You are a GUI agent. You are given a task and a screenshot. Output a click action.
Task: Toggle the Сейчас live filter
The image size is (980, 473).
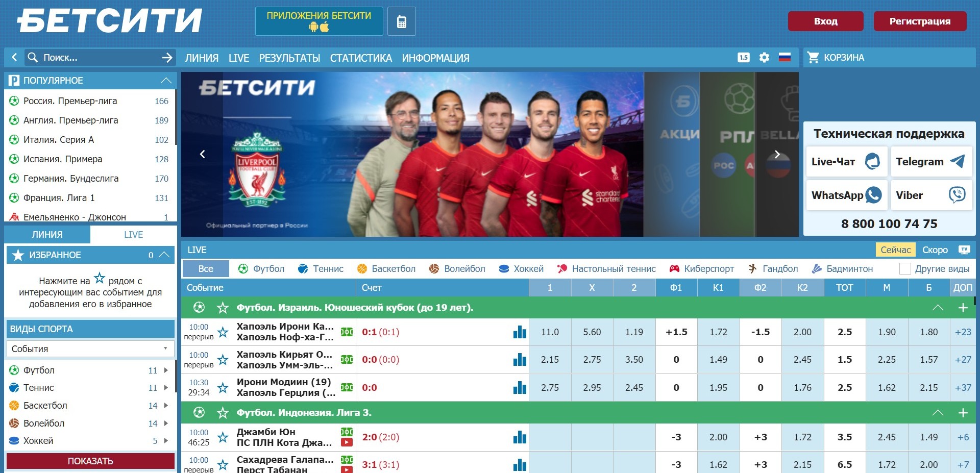click(x=895, y=250)
